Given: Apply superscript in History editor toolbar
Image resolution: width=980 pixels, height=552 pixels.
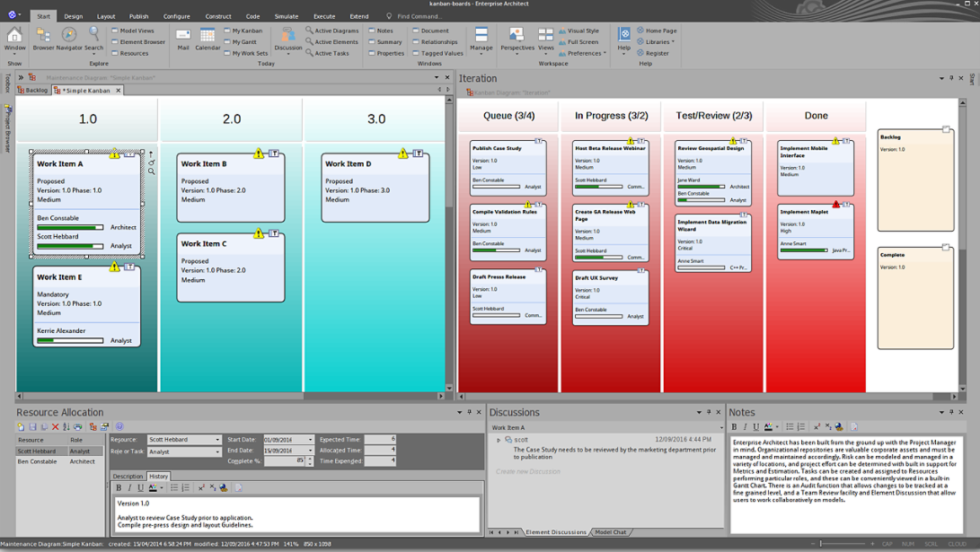Looking at the screenshot, I should (201, 487).
